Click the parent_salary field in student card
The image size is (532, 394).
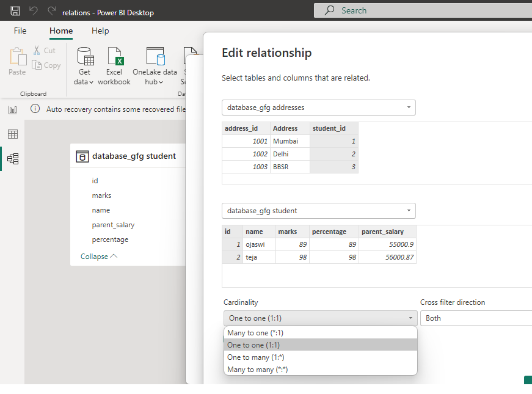pyautogui.click(x=113, y=225)
